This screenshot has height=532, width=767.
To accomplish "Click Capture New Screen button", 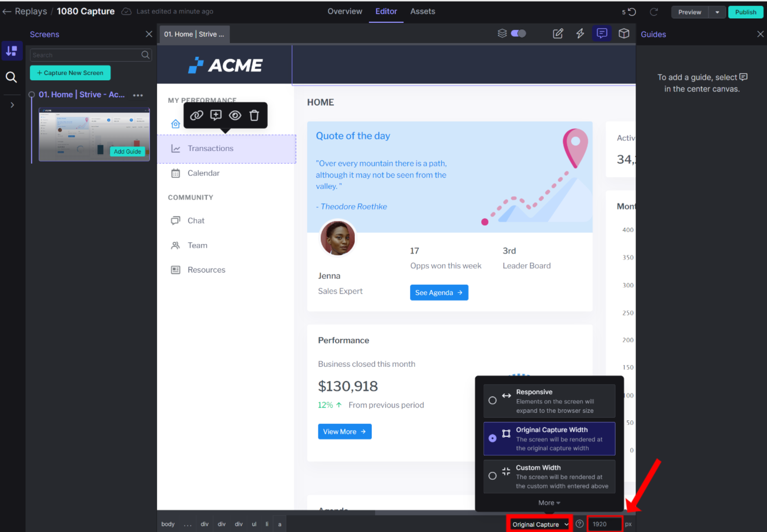I will (70, 73).
